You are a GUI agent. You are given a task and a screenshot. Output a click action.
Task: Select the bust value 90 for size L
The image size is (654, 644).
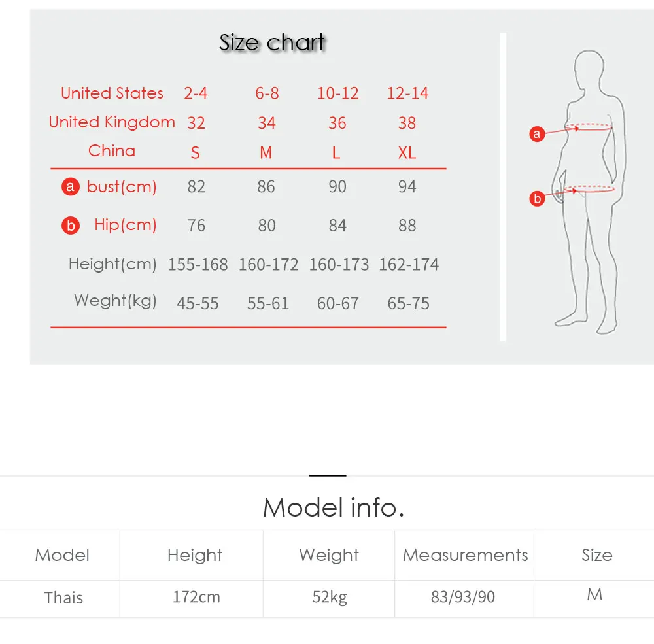coord(337,186)
